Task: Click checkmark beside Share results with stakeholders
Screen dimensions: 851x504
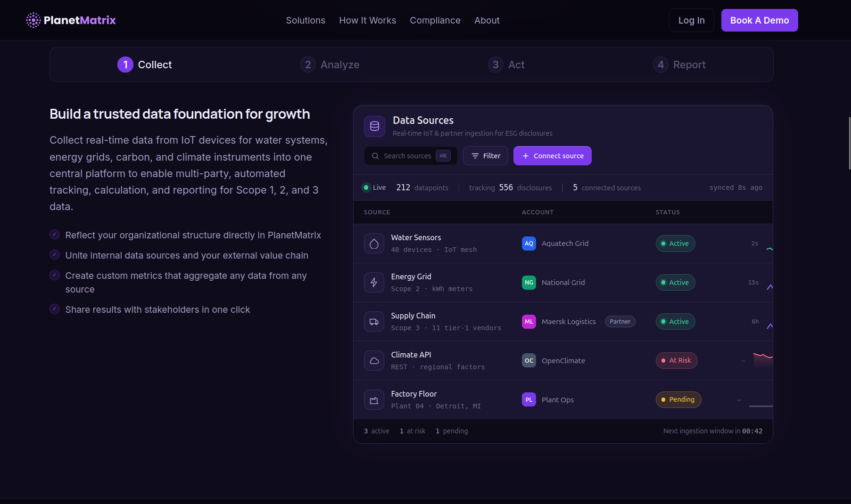Action: 55,309
